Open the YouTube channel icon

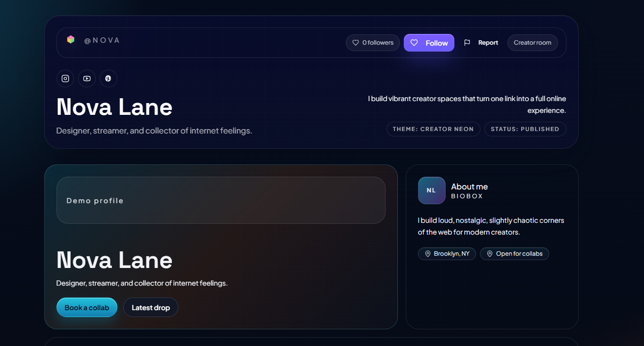click(x=87, y=79)
